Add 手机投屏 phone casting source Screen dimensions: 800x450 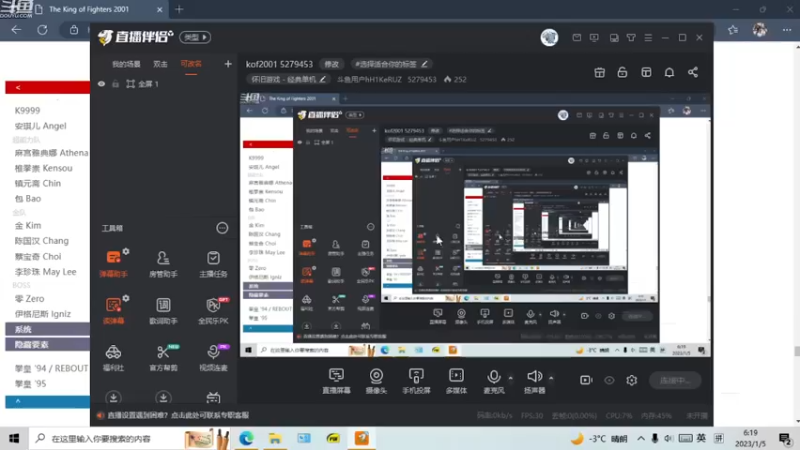(x=416, y=381)
